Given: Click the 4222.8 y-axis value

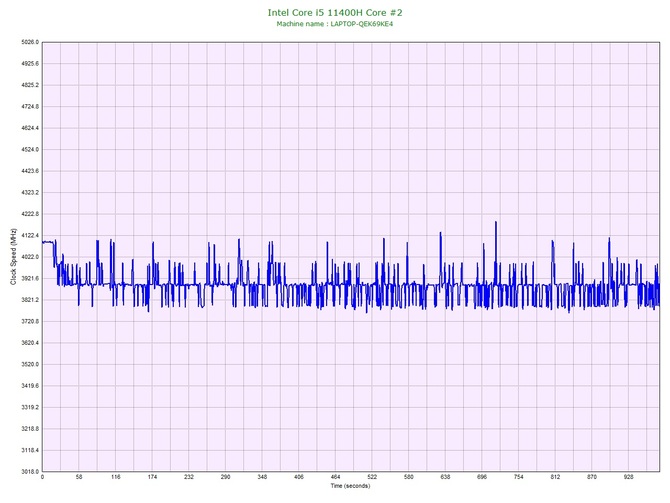Looking at the screenshot, I should pos(30,214).
